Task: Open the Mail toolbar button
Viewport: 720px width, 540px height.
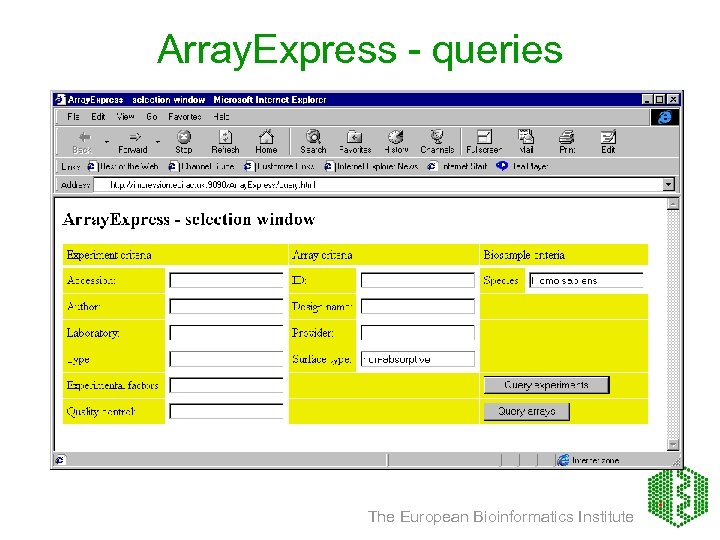Action: click(x=526, y=142)
